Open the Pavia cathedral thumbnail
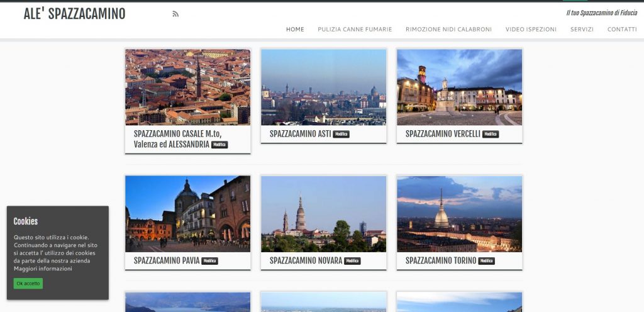This screenshot has height=312, width=644. tap(187, 213)
